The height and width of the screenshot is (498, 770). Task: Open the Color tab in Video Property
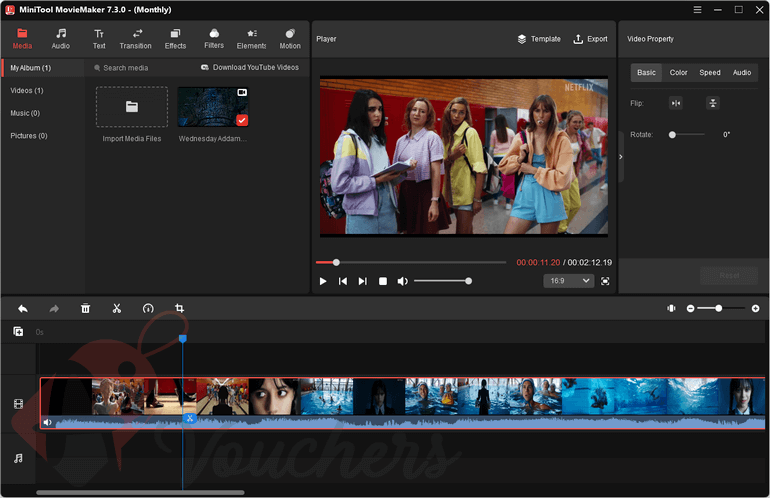click(678, 73)
